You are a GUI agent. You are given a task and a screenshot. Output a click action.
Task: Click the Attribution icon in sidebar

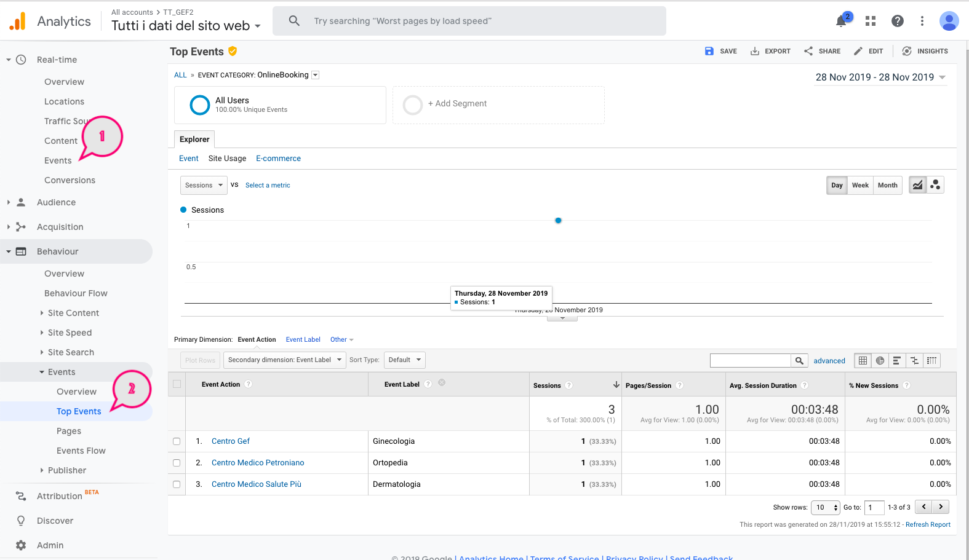pos(21,496)
